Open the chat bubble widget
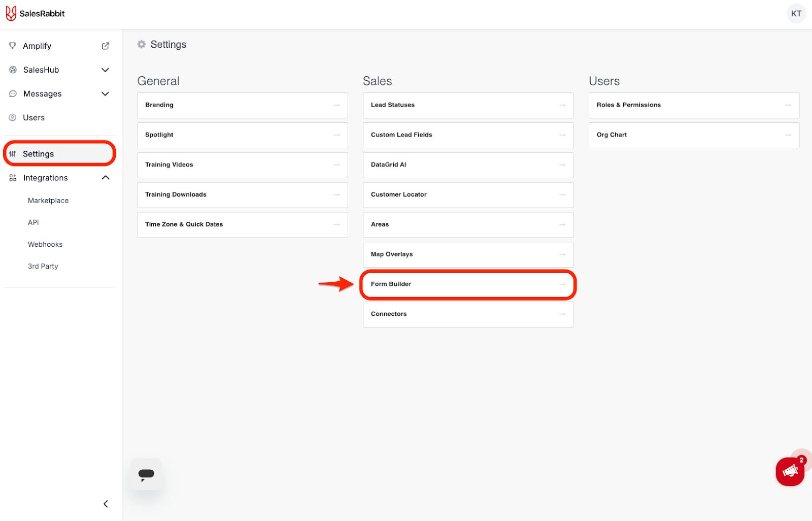 click(146, 474)
